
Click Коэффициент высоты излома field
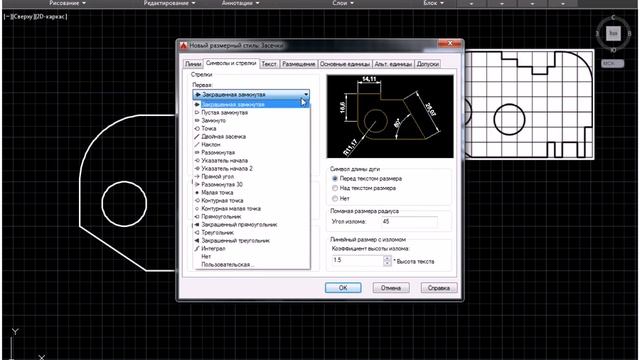pyautogui.click(x=357, y=260)
